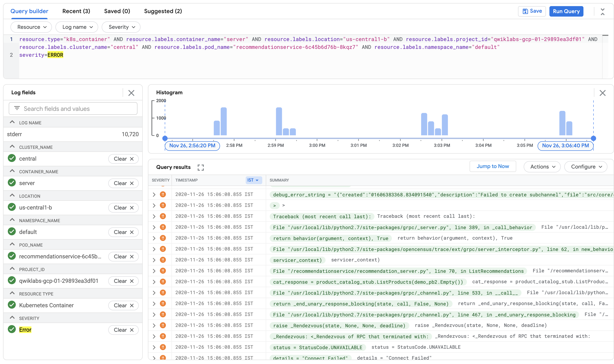Switch to the Query builder tab
This screenshot has height=364, width=614.
click(x=29, y=11)
